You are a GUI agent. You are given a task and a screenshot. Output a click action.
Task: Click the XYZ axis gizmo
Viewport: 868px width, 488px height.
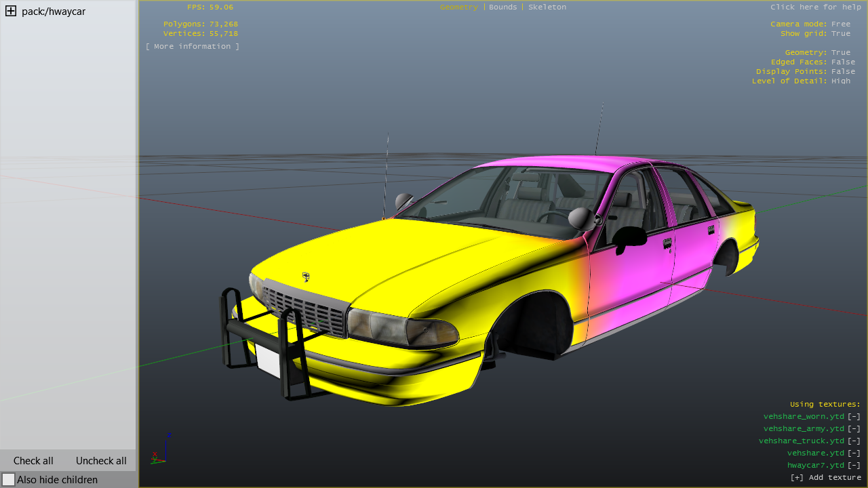pyautogui.click(x=159, y=449)
